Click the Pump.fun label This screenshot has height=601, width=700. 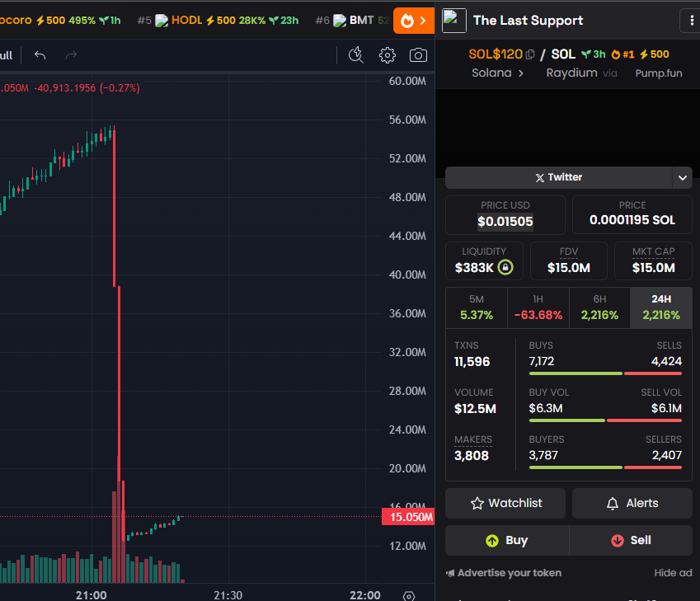click(659, 73)
